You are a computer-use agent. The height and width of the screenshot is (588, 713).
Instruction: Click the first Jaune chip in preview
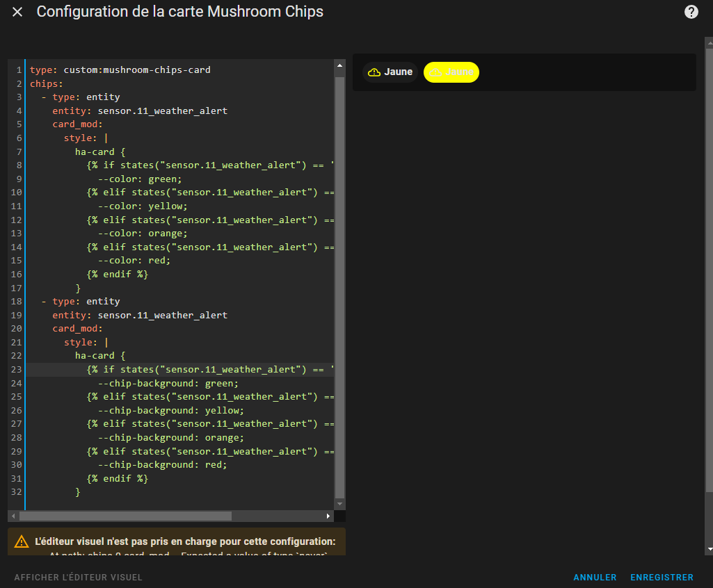click(390, 72)
